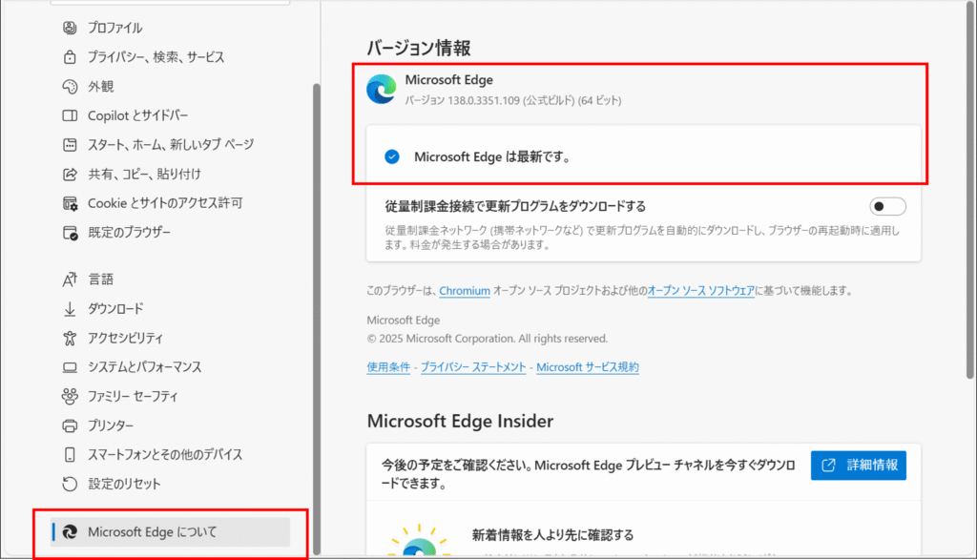Click the smartphone and other devices icon

coord(70,455)
